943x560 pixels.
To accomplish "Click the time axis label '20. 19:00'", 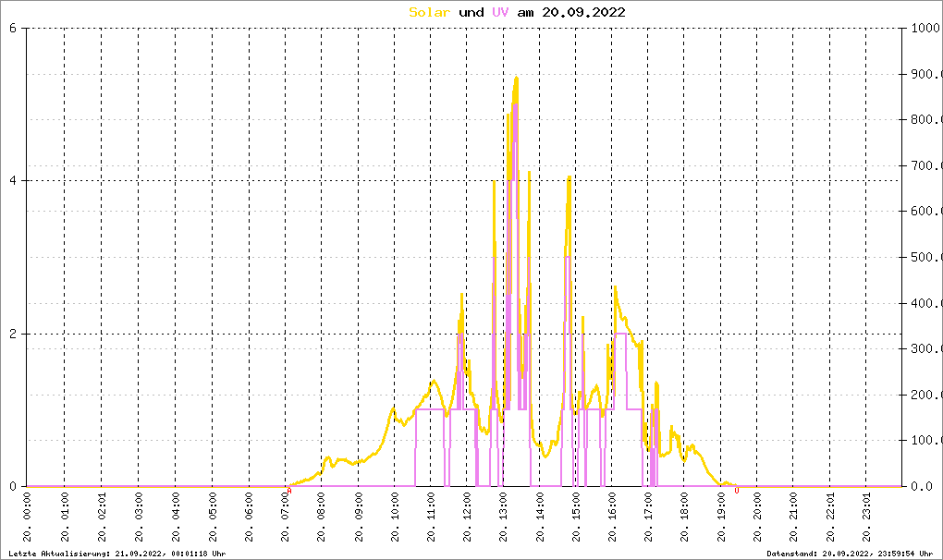I will [720, 517].
